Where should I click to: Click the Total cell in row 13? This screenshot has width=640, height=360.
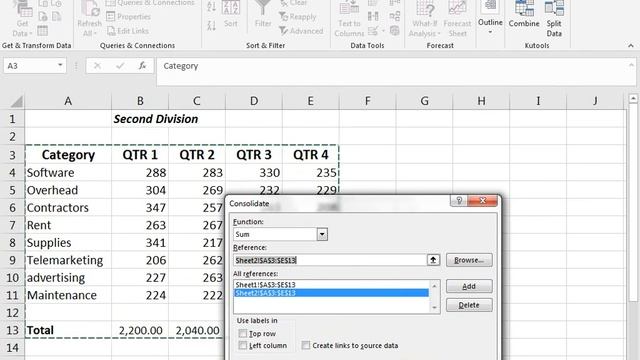coord(68,330)
